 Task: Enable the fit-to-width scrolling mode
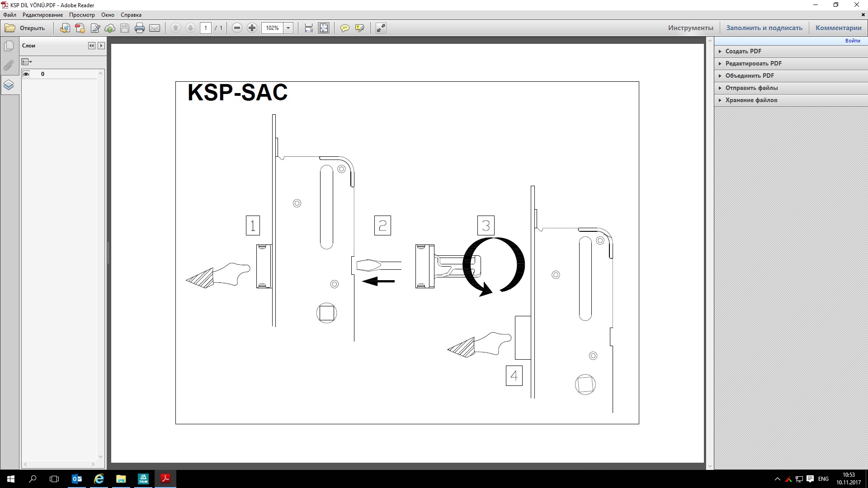[309, 28]
